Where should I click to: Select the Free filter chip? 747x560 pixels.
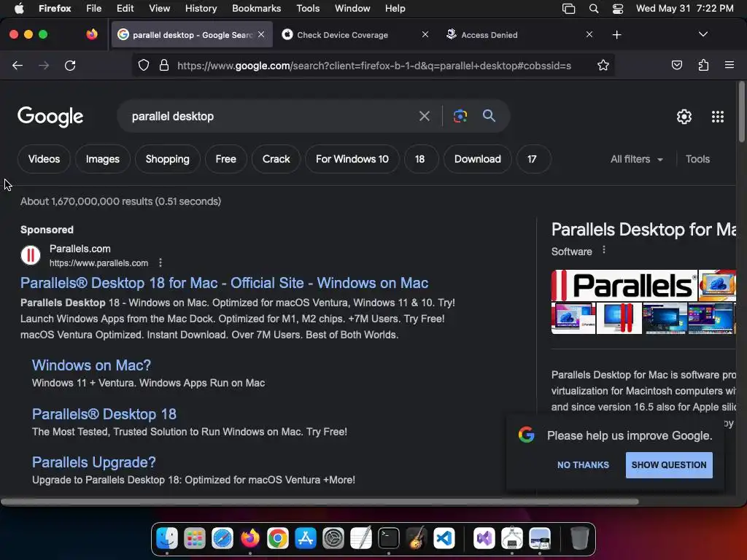coord(226,159)
